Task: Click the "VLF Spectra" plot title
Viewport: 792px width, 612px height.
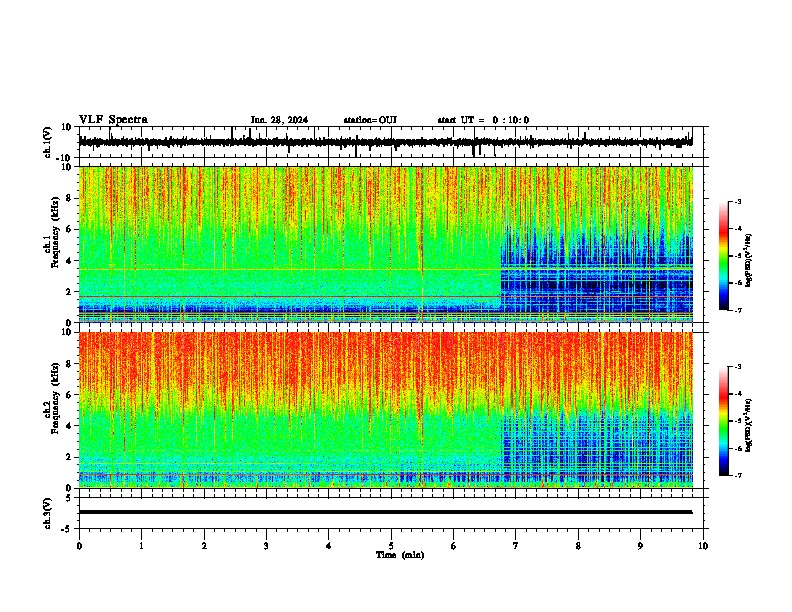Action: tap(113, 120)
